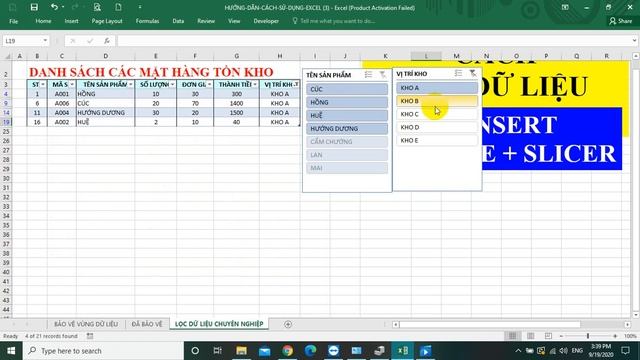Clear filter on VỊ TRÍ KHO slicer

pyautogui.click(x=473, y=73)
